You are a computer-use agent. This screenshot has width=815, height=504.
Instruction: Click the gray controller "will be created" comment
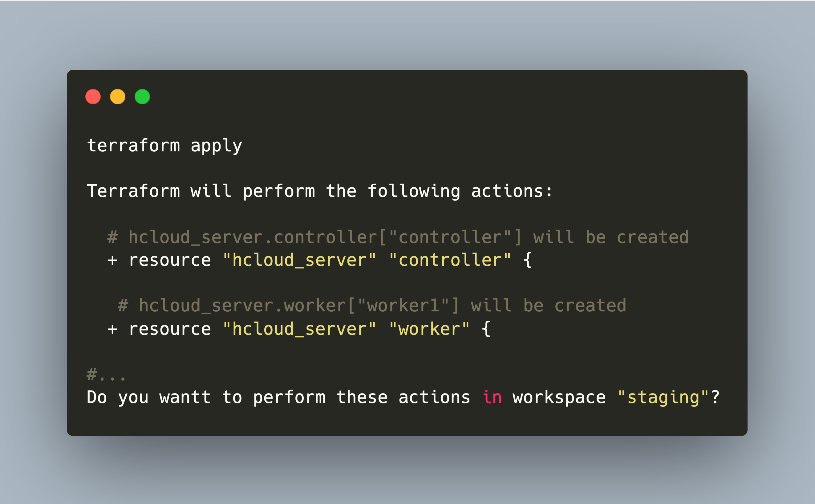(x=398, y=237)
